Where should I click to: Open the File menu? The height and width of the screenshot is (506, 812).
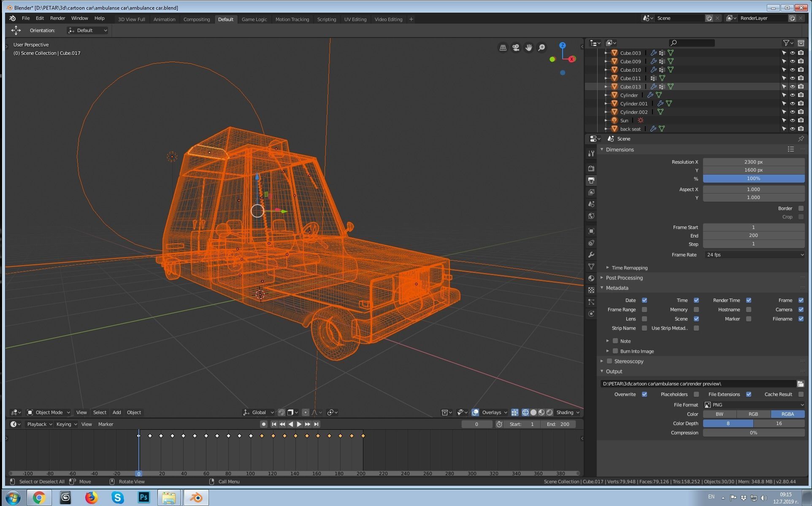click(26, 18)
